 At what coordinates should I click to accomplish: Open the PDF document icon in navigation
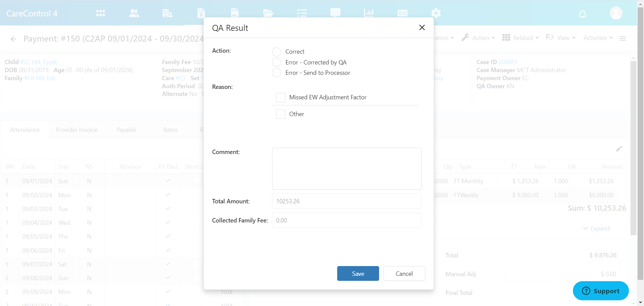234,13
